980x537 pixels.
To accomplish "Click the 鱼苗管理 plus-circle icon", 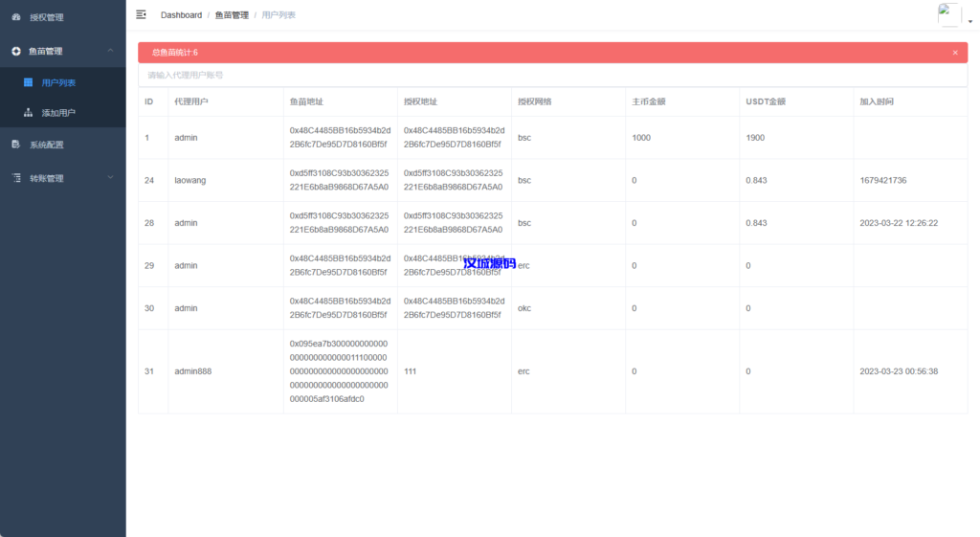I will (x=16, y=52).
